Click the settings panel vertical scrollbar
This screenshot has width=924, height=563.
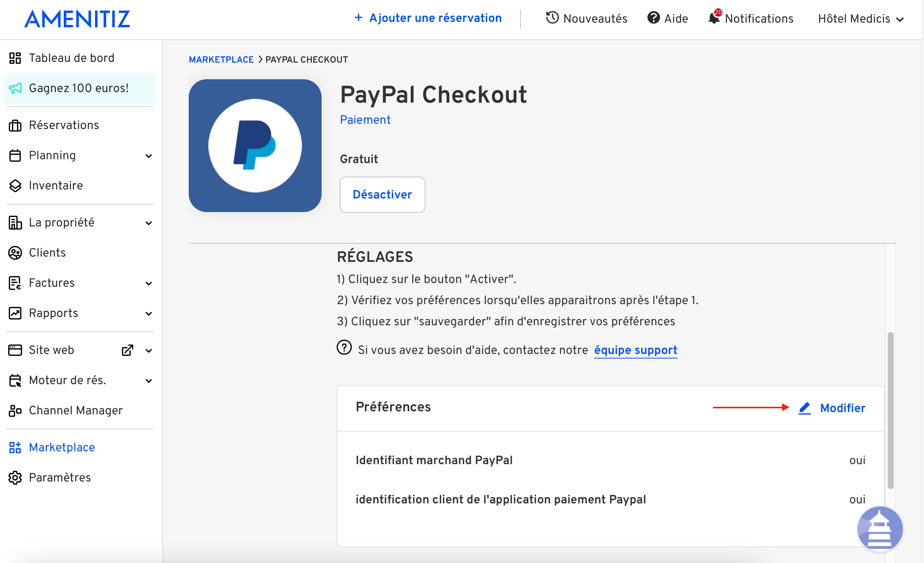[x=890, y=411]
